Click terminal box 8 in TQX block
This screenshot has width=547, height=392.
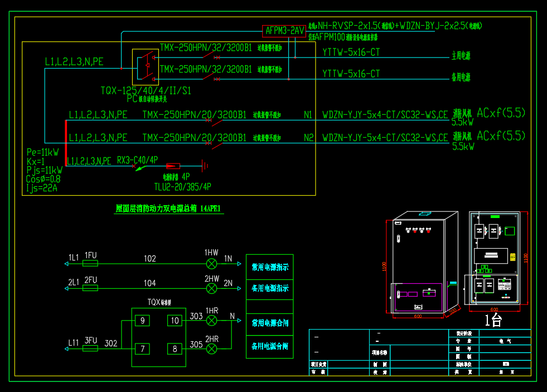pos(175,349)
